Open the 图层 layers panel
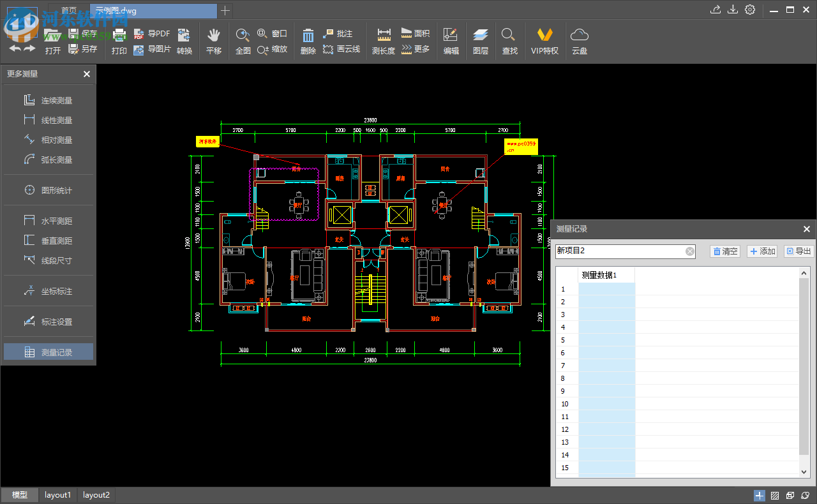Screen dimensions: 817x504 coord(480,40)
